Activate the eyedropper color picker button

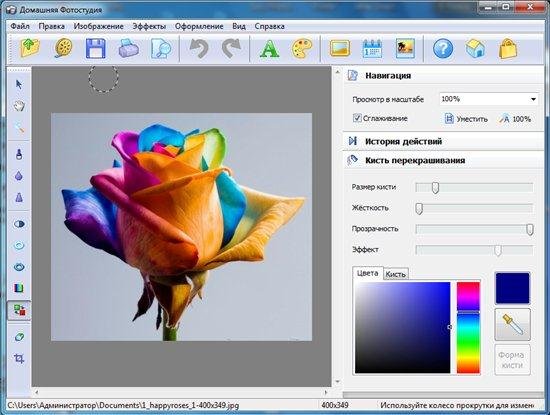click(x=512, y=324)
